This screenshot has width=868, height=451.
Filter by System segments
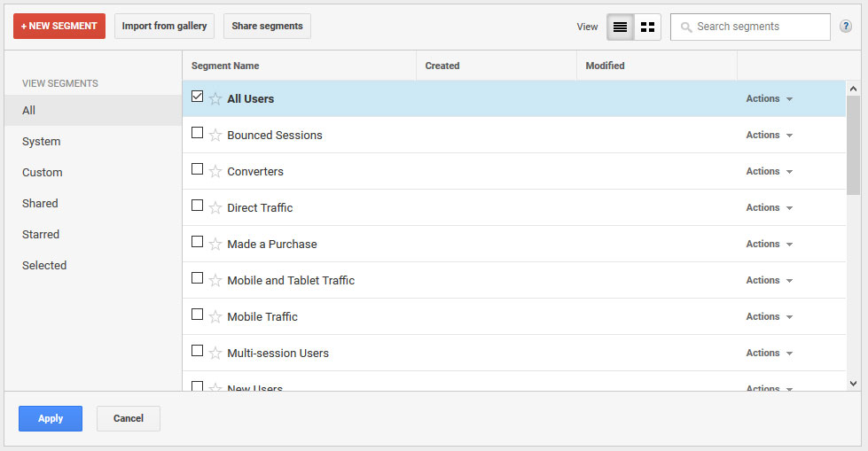pyautogui.click(x=93, y=141)
